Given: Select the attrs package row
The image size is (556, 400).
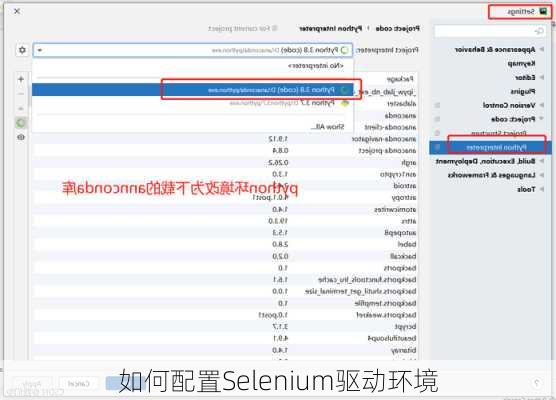Looking at the screenshot, I should click(225, 221).
